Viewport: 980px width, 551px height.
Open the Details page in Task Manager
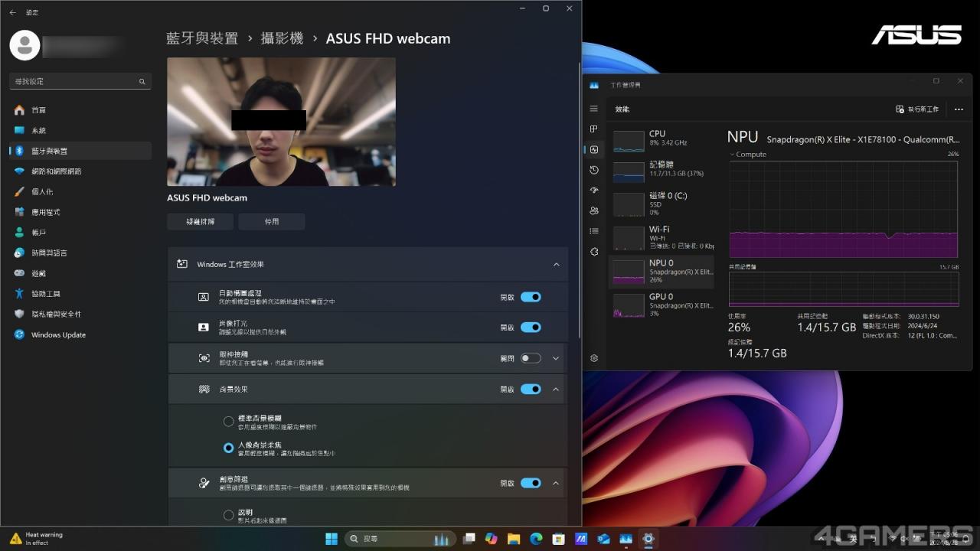(594, 231)
